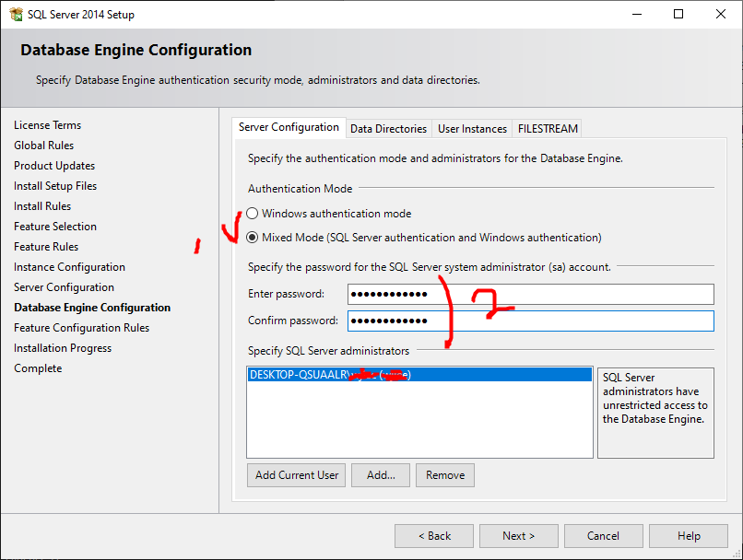The height and width of the screenshot is (560, 743).
Task: Open the Server Configuration tab
Action: point(289,127)
